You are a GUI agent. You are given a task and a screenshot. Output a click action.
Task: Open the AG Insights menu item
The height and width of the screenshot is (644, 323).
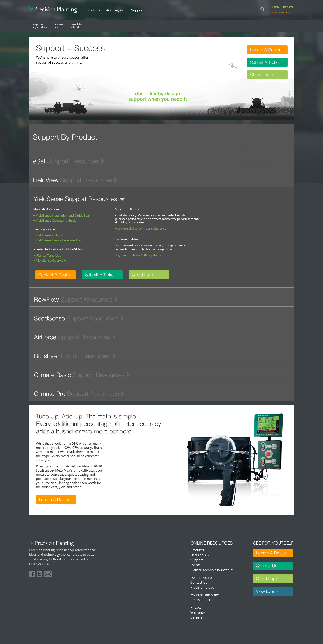(x=115, y=10)
